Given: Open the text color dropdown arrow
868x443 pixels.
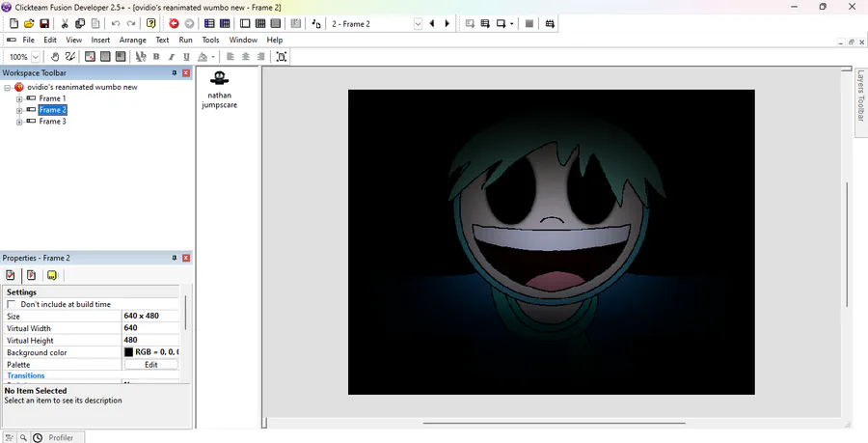Looking at the screenshot, I should pyautogui.click(x=212, y=57).
